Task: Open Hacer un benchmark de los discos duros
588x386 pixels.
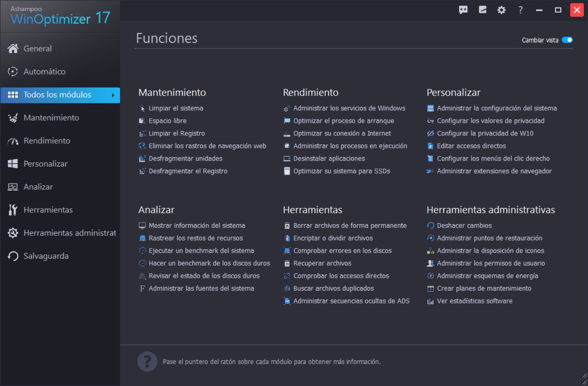Action: [209, 263]
